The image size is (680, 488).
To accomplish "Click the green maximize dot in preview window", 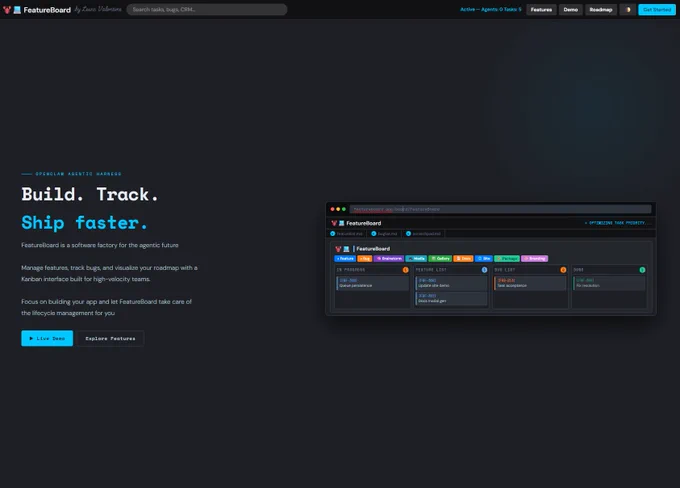I will (x=344, y=209).
